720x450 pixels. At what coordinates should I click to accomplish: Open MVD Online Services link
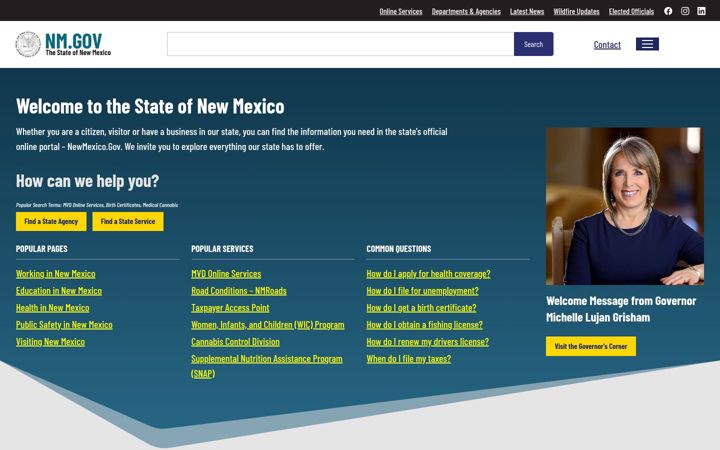[x=226, y=274]
